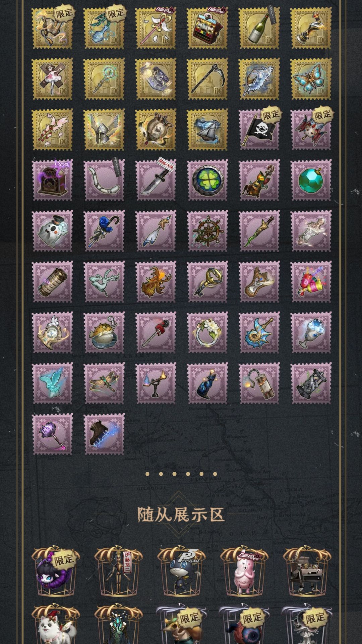The height and width of the screenshot is (644, 362).
Task: Select the pink Monomi Danganronpa pet
Action: pyautogui.click(x=244, y=572)
